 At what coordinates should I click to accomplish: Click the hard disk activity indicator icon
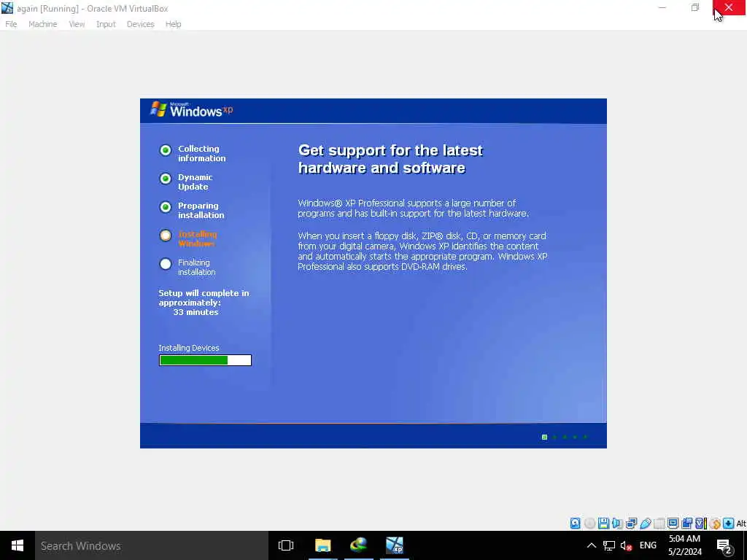[x=576, y=524]
